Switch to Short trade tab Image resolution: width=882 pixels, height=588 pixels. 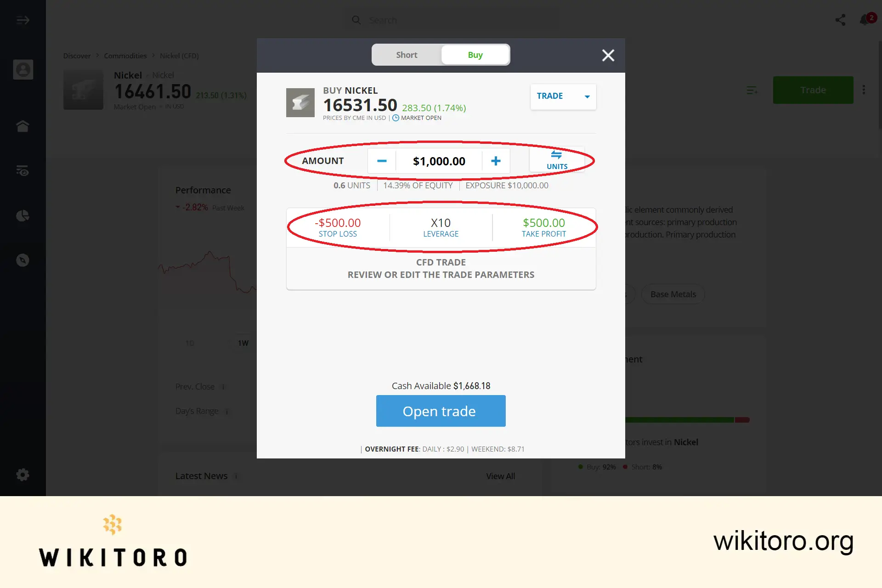(406, 55)
